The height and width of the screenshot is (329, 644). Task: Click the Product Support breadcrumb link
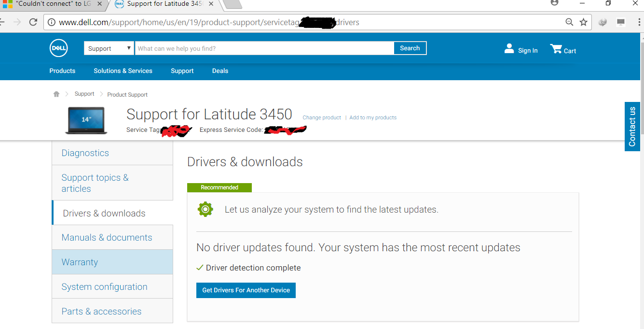pos(127,95)
